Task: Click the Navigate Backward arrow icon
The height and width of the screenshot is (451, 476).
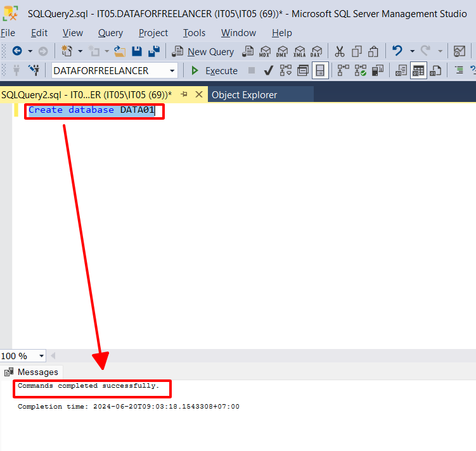Action: [17, 51]
